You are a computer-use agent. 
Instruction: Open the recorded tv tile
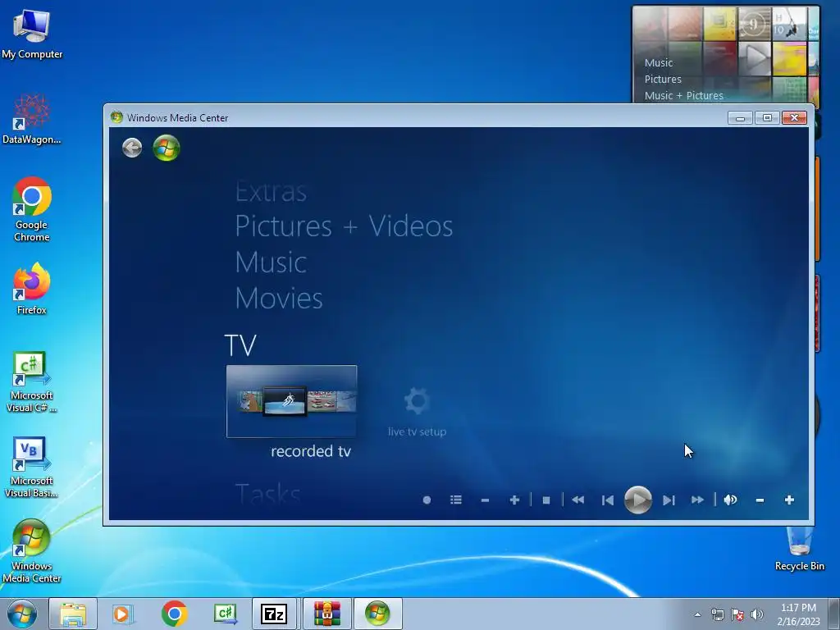coord(291,401)
